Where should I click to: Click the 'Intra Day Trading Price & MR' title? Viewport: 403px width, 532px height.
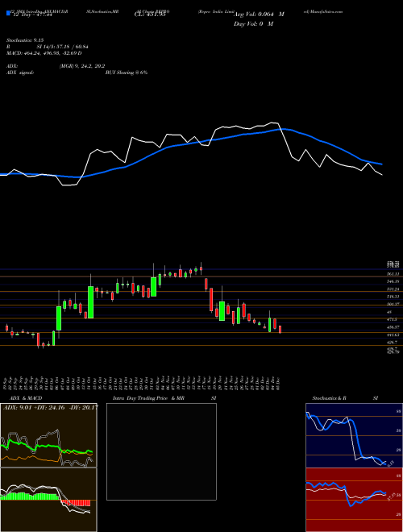(x=148, y=398)
